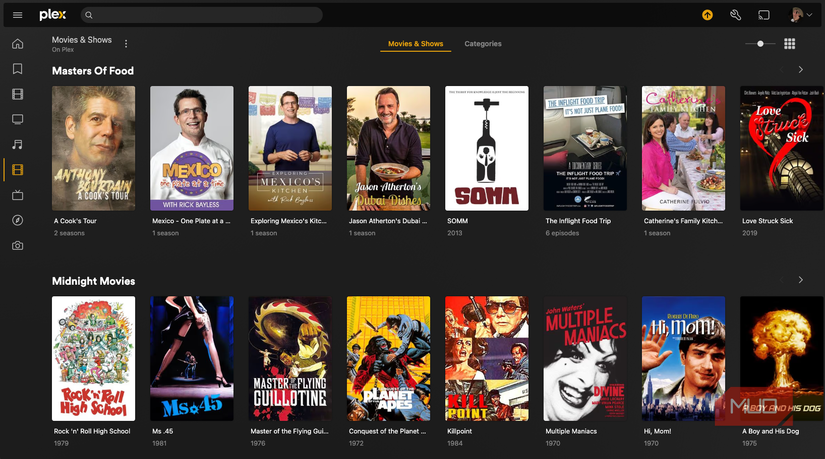Open Exploring Mexico's Kitchen poster
The height and width of the screenshot is (459, 825).
pyautogui.click(x=290, y=148)
